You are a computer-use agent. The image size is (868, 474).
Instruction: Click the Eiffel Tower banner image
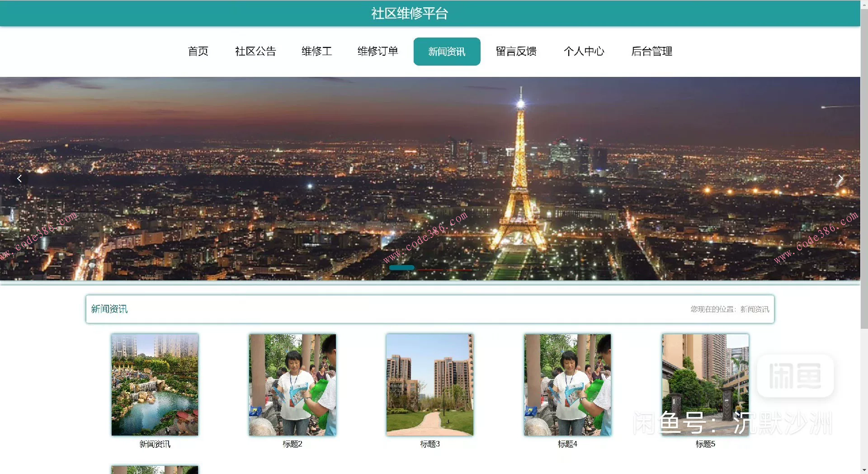tap(430, 179)
